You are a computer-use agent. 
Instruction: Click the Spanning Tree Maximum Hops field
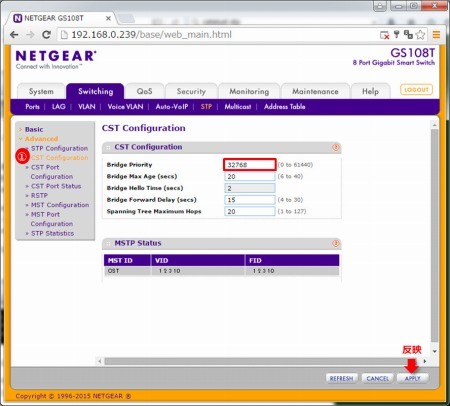(x=250, y=211)
